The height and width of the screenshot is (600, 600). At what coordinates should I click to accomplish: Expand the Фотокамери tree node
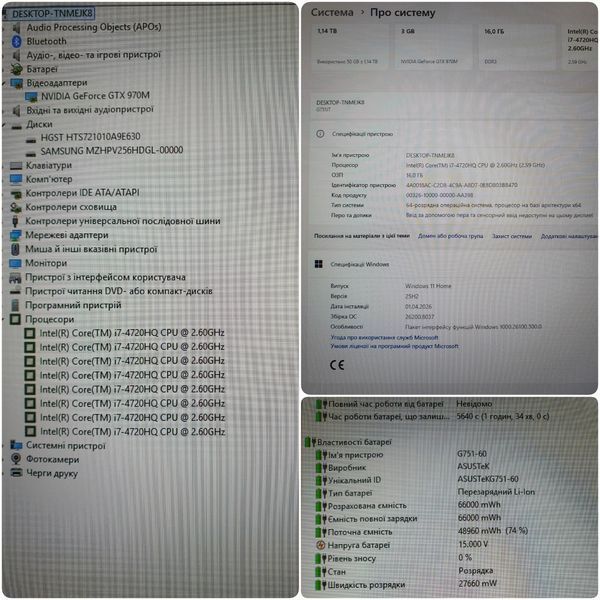pyautogui.click(x=5, y=459)
